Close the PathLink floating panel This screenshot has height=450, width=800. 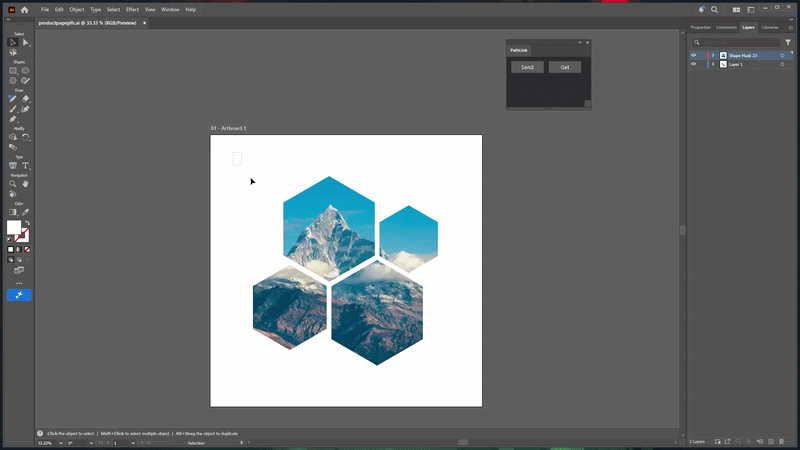tap(587, 42)
